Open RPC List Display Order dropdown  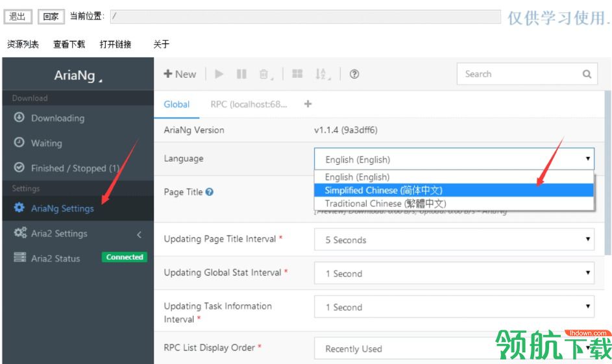[454, 348]
